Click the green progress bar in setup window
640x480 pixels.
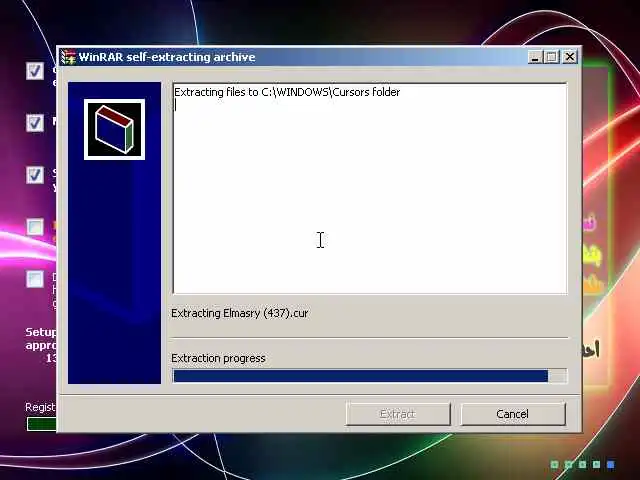pyautogui.click(x=42, y=424)
